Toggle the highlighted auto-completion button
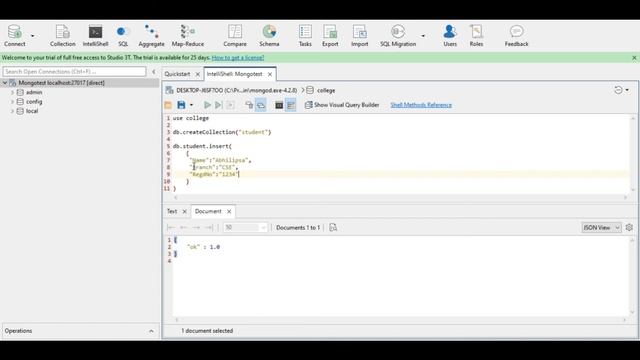640x360 pixels. click(261, 105)
